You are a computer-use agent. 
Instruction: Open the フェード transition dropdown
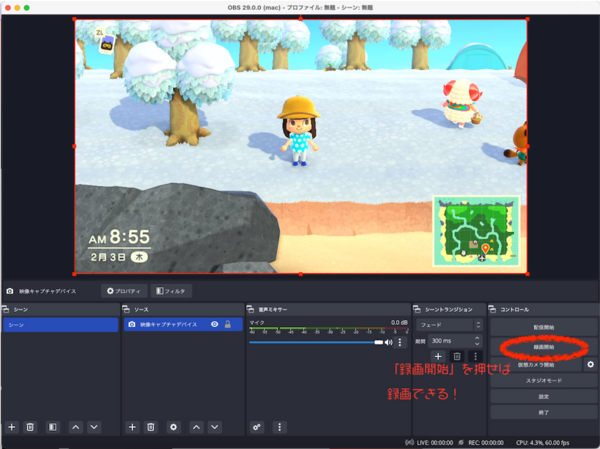449,325
